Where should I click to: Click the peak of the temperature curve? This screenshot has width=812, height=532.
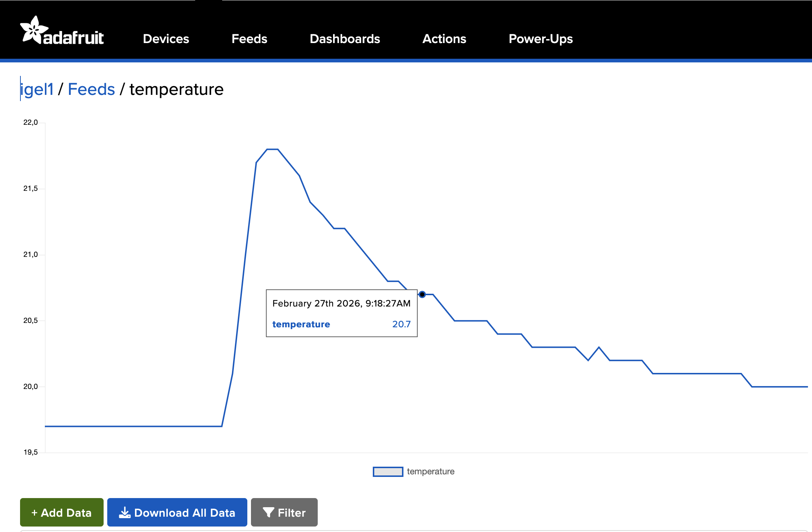click(x=272, y=149)
